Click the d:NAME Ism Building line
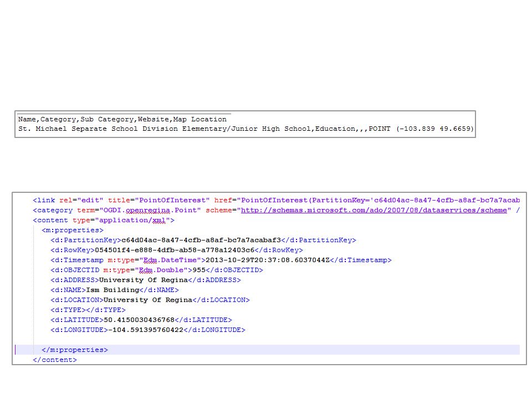 (x=115, y=290)
